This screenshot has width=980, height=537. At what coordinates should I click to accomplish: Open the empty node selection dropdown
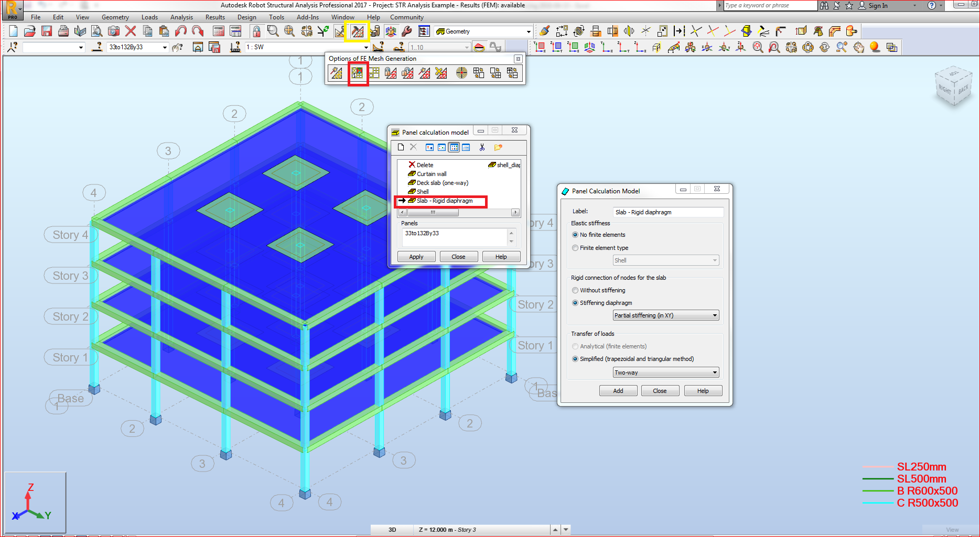pos(81,47)
